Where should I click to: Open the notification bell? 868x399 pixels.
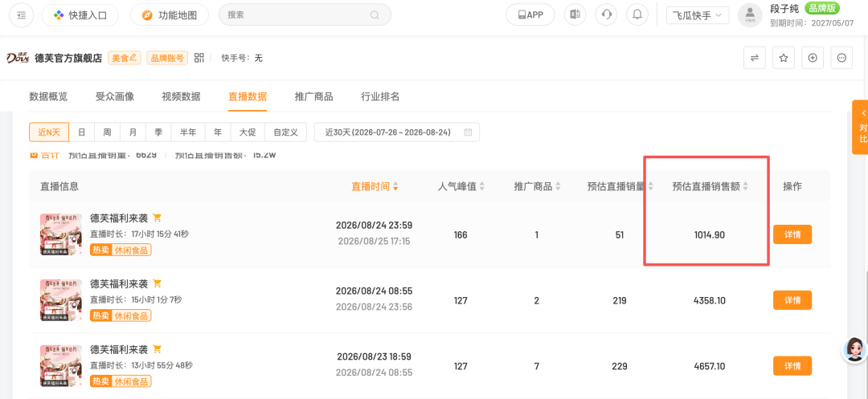pyautogui.click(x=637, y=15)
